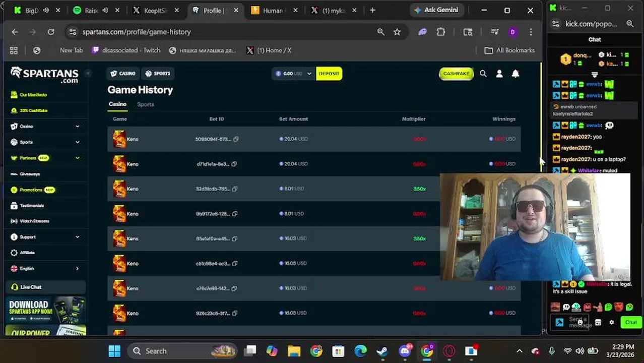Open Kick chat settings gear
Screen dimensions: 644x363
tap(612, 323)
